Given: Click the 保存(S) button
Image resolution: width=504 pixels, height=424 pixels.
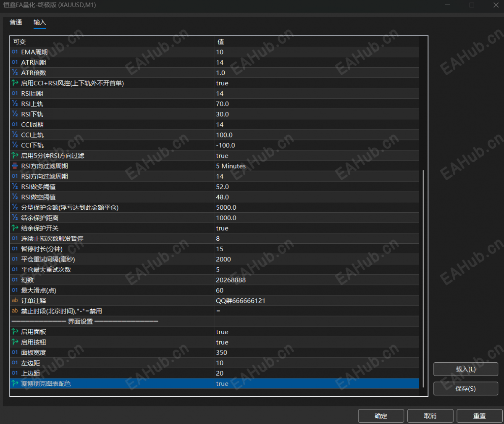Looking at the screenshot, I should pos(466,389).
